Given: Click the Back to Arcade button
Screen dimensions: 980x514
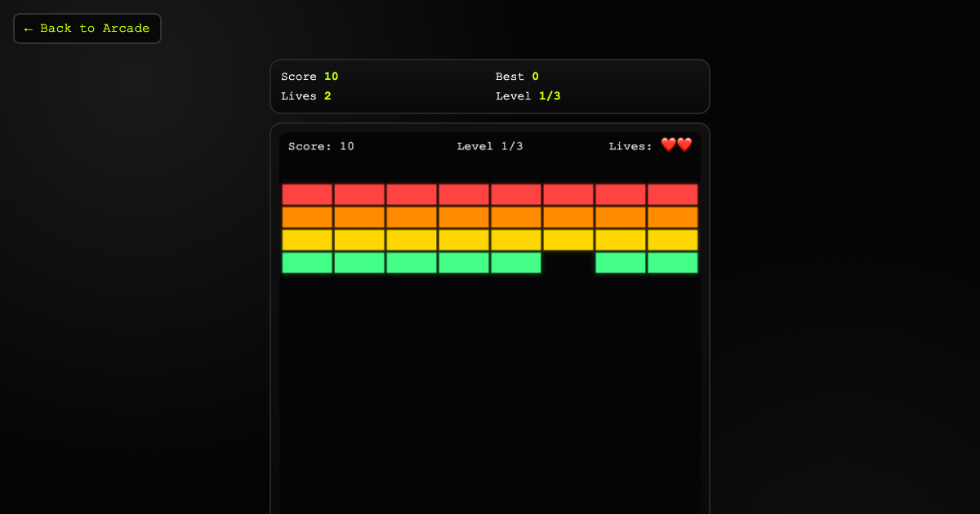Looking at the screenshot, I should click(87, 29).
